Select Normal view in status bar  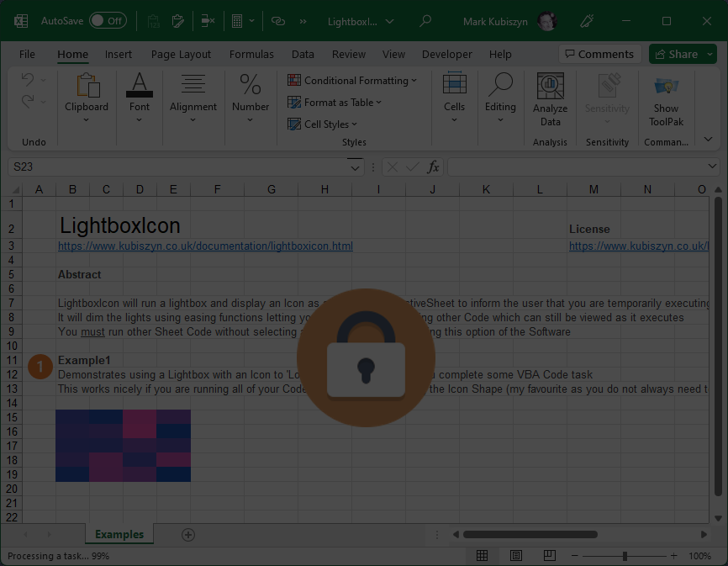(482, 556)
